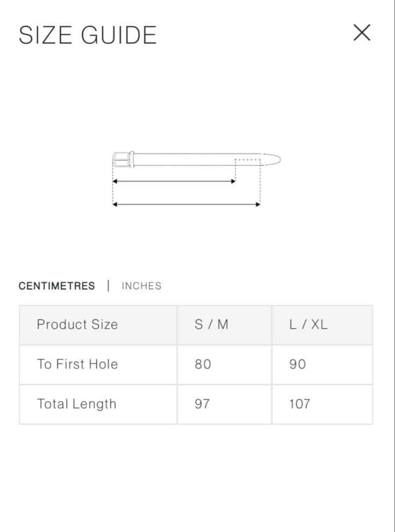Click the dotted hole section on belt
Viewport: 395px width, 532px height.
[x=248, y=160]
